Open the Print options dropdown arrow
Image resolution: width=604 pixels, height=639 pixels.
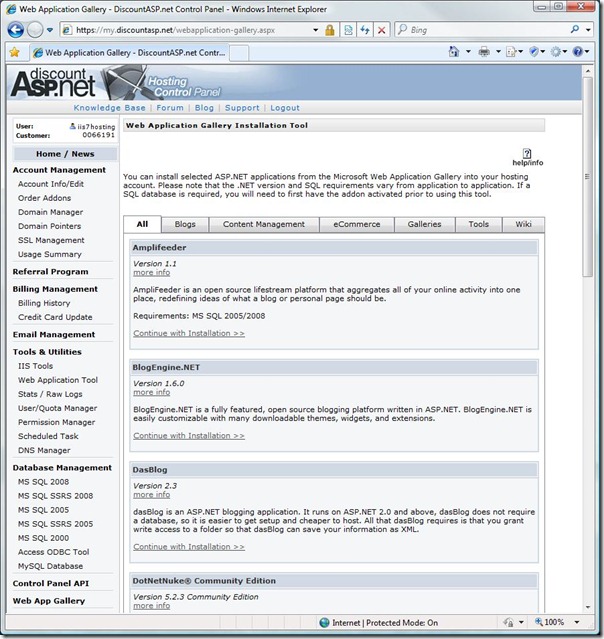pos(498,52)
